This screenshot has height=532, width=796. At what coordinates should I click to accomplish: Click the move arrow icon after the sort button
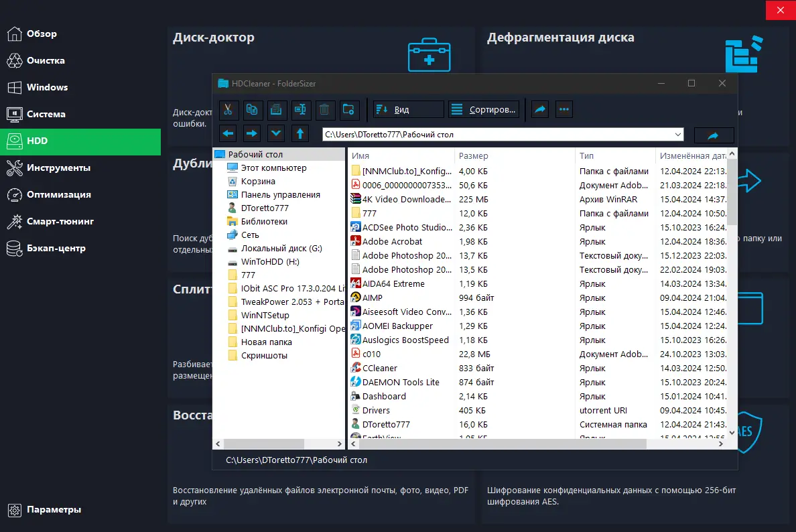pos(540,109)
